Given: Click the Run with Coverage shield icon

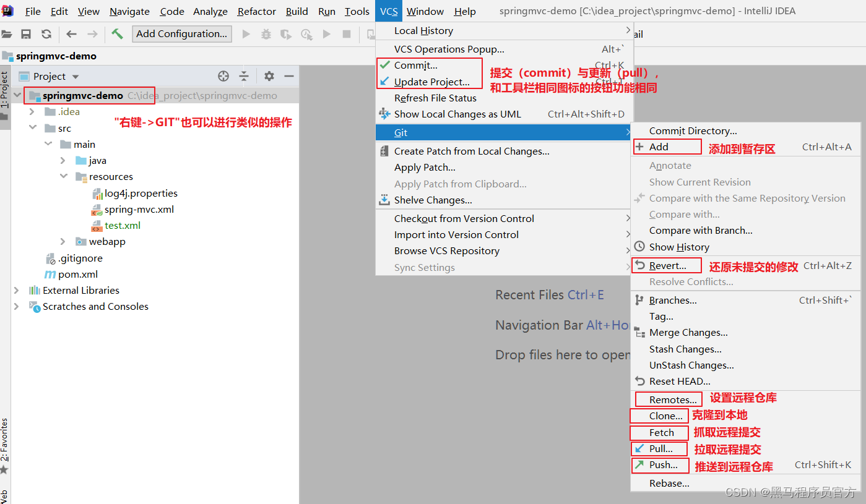Looking at the screenshot, I should pyautogui.click(x=286, y=34).
